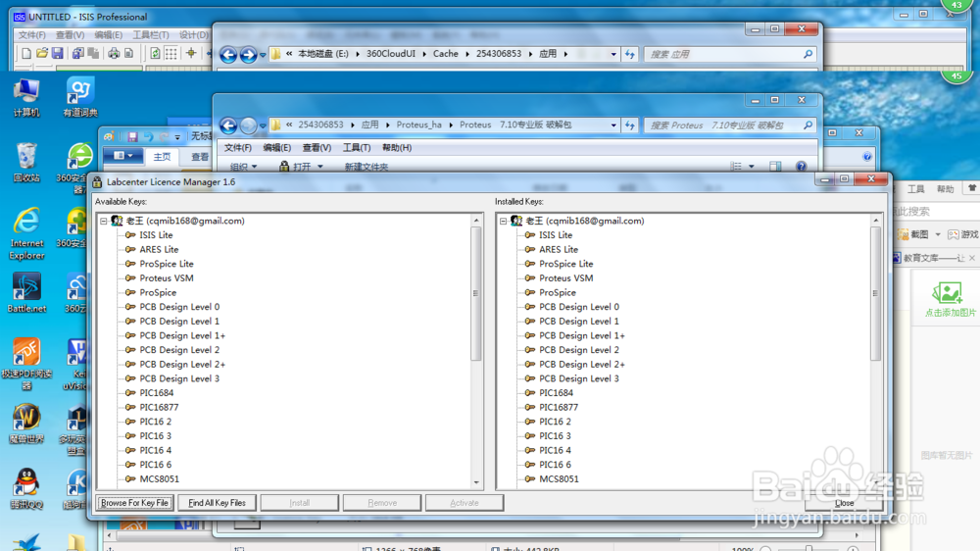Open 计算机 desktop icon
The height and width of the screenshot is (551, 980).
pos(26,98)
